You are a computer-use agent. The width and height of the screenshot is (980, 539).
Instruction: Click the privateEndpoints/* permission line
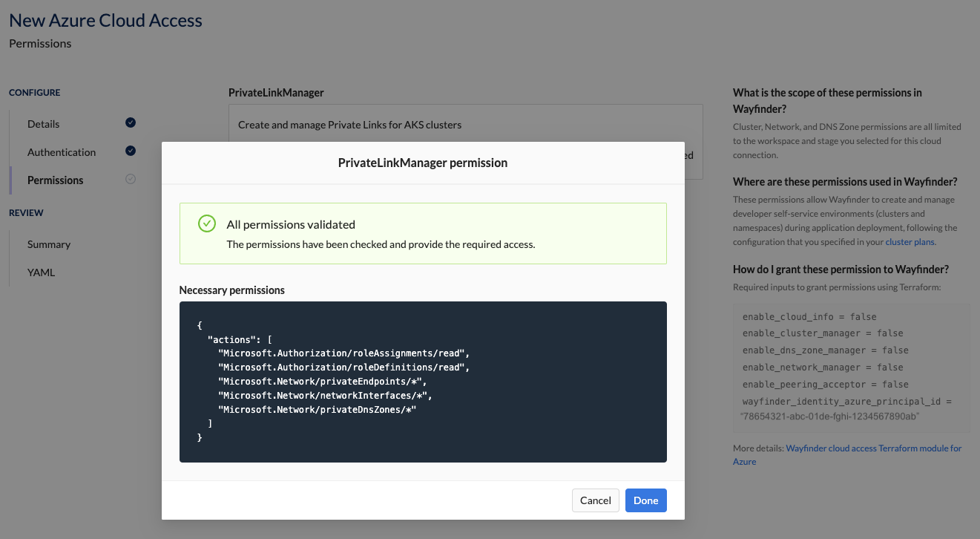[x=323, y=381]
